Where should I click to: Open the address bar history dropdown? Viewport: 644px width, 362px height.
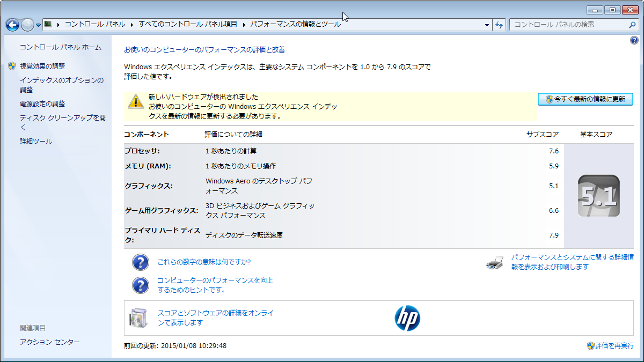click(487, 25)
